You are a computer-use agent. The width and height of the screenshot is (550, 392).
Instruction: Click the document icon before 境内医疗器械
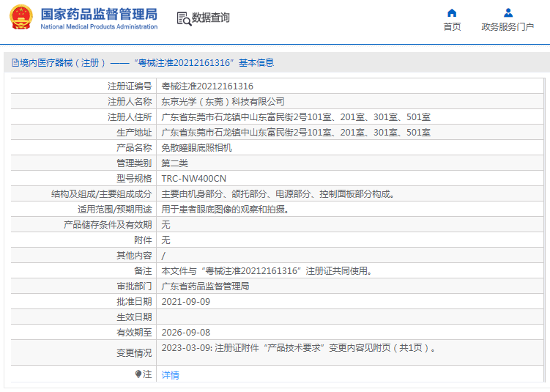click(x=15, y=63)
